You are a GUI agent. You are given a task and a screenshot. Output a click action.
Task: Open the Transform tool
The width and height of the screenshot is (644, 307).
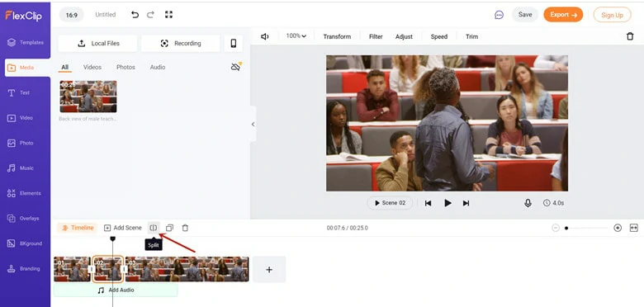(337, 36)
